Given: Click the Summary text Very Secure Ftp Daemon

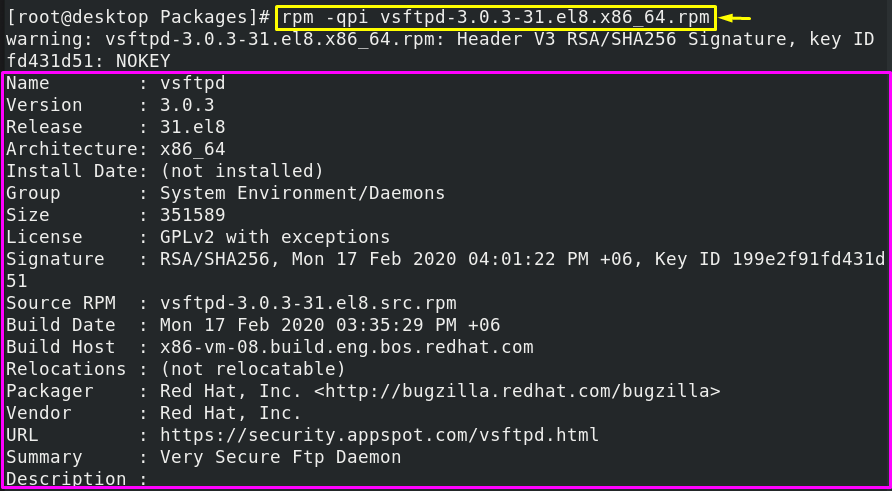Looking at the screenshot, I should point(280,457).
